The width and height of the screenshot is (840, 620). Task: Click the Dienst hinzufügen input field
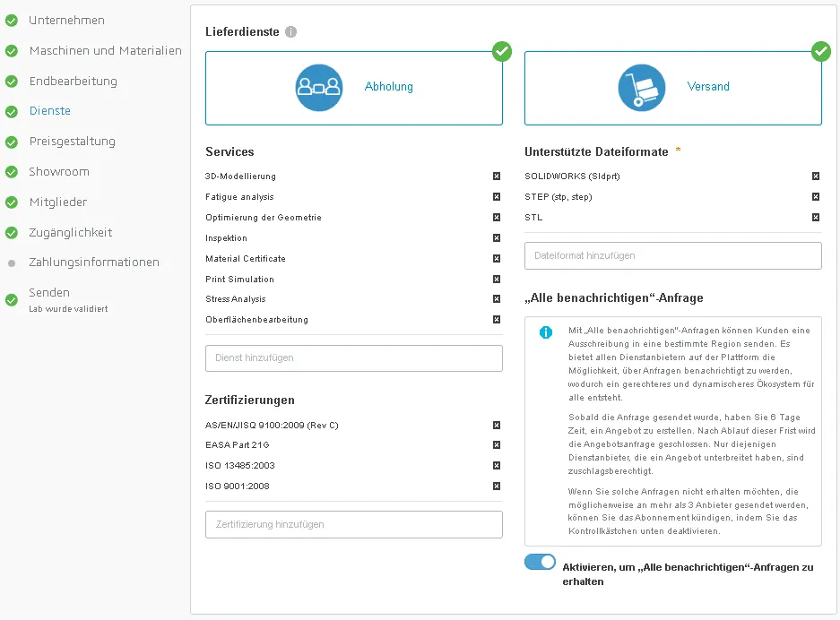pyautogui.click(x=353, y=357)
